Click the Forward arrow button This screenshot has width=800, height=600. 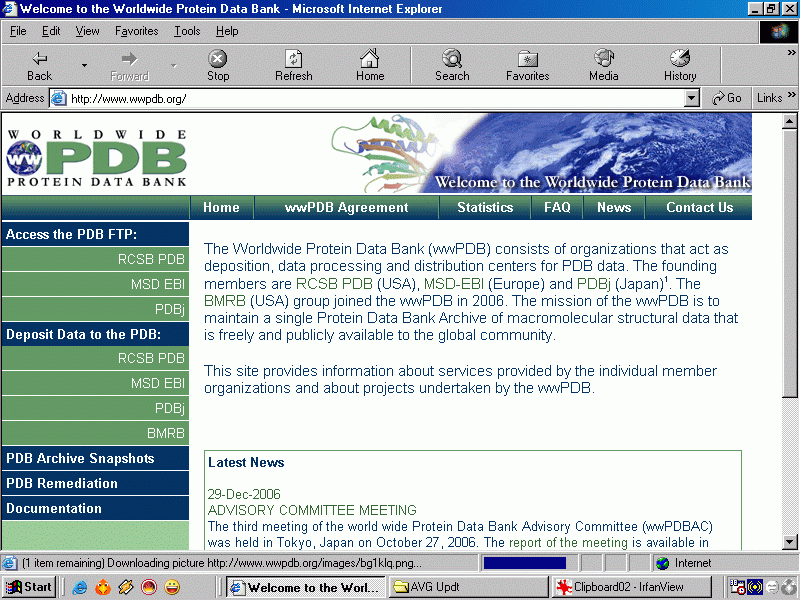pos(129,66)
